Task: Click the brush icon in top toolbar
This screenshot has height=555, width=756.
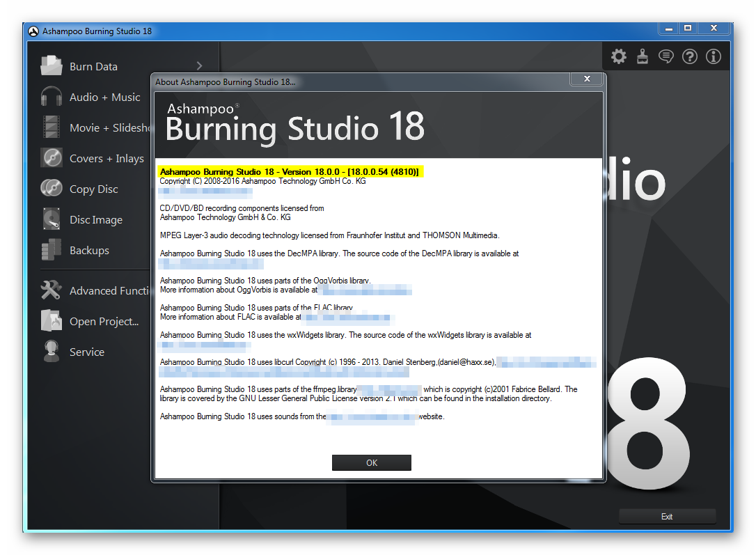Action: (643, 56)
